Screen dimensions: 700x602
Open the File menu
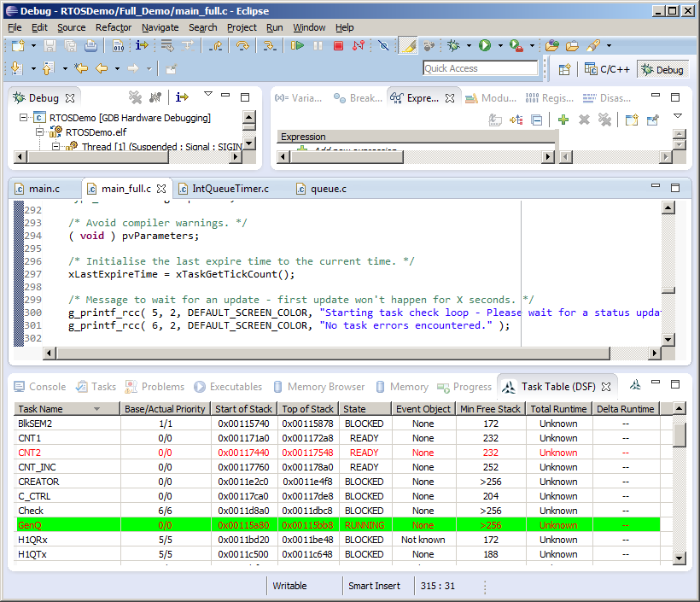tap(15, 27)
